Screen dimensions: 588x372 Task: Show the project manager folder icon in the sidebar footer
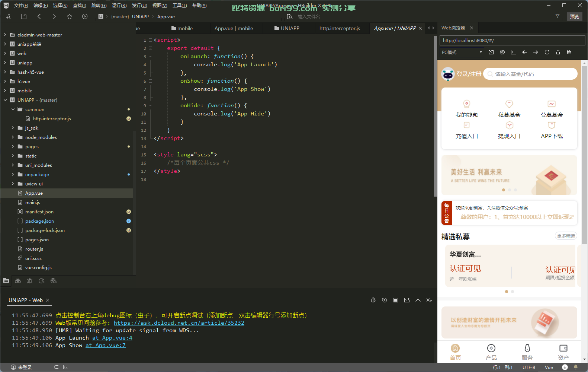pyautogui.click(x=6, y=280)
